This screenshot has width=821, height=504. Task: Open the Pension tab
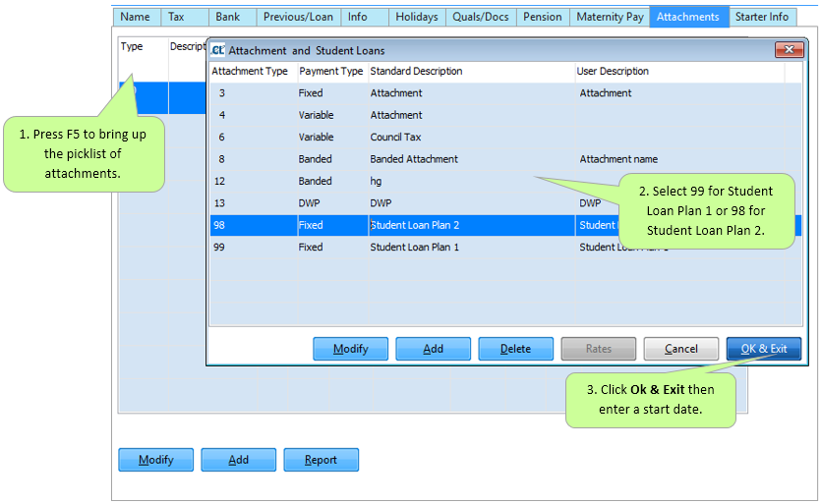pyautogui.click(x=543, y=17)
